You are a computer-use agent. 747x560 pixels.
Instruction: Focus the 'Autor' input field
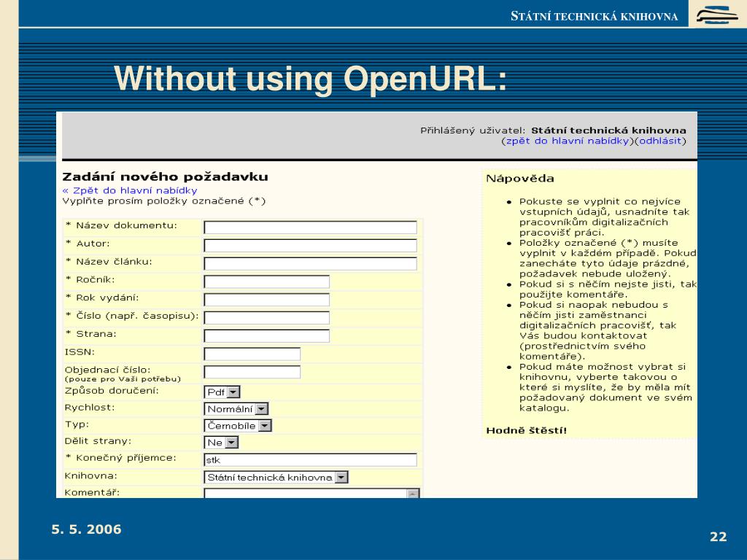310,245
